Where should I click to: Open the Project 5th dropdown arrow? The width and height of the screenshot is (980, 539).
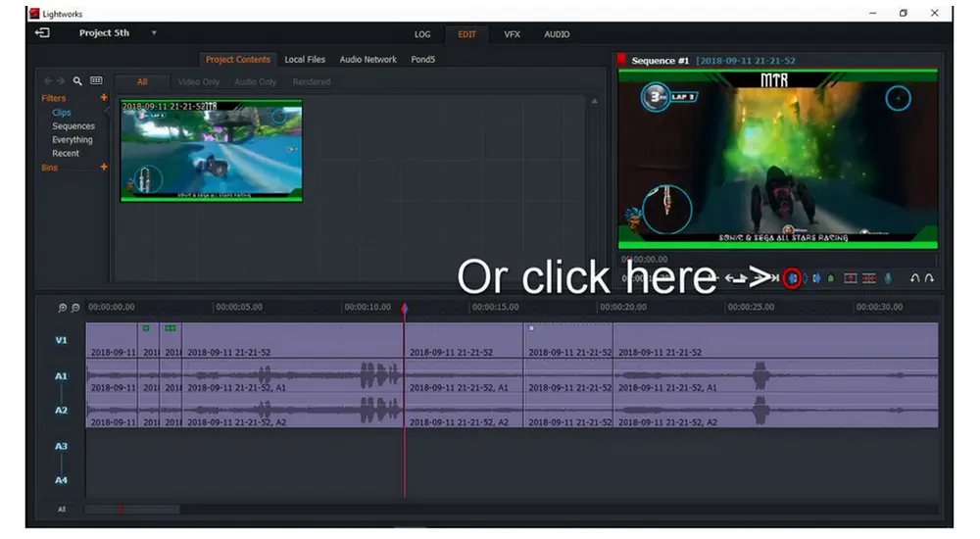(x=154, y=32)
